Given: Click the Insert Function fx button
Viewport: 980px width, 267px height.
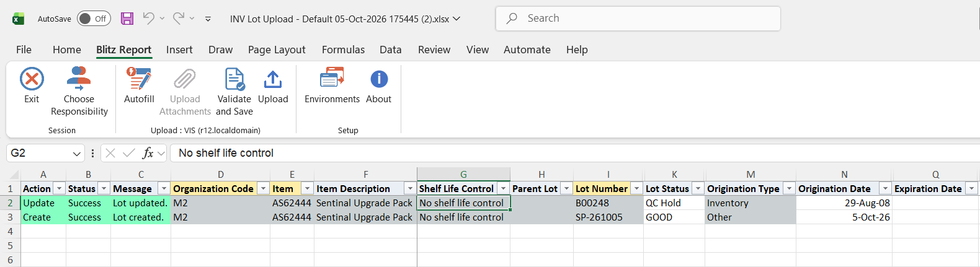Looking at the screenshot, I should (x=148, y=153).
